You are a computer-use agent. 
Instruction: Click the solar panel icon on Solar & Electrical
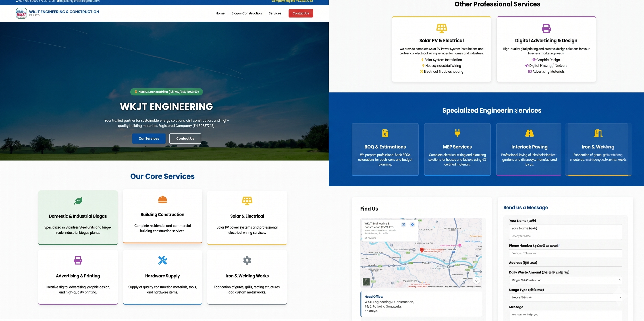247,201
